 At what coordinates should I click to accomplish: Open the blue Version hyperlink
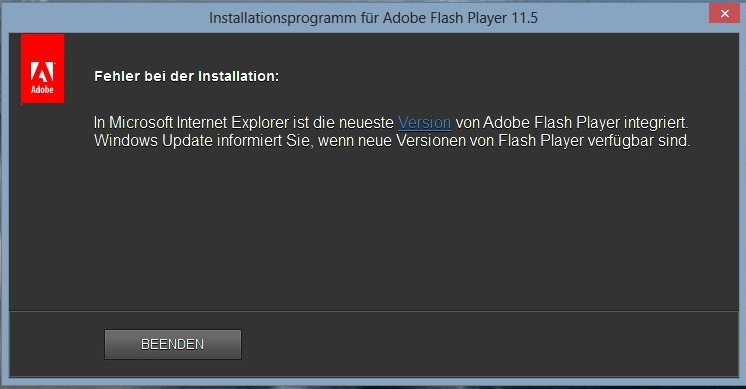(424, 123)
